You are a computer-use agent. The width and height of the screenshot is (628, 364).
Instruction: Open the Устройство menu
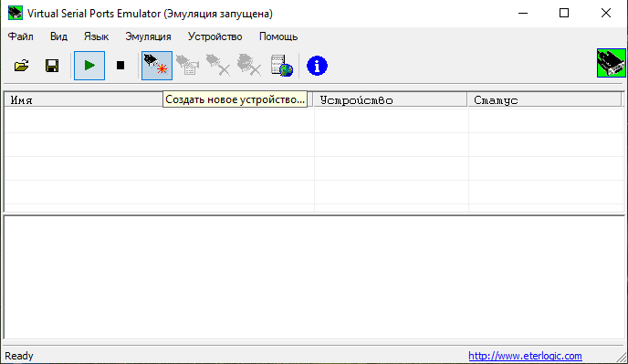pos(215,36)
